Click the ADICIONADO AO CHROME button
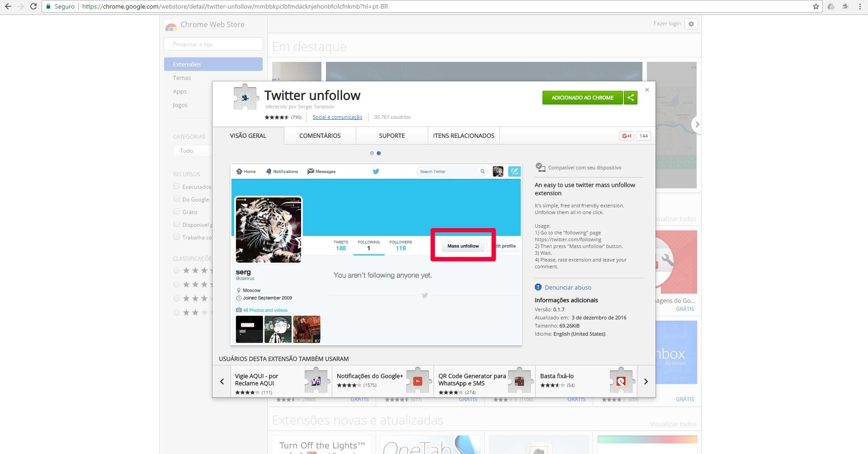The width and height of the screenshot is (868, 454). [x=582, y=98]
